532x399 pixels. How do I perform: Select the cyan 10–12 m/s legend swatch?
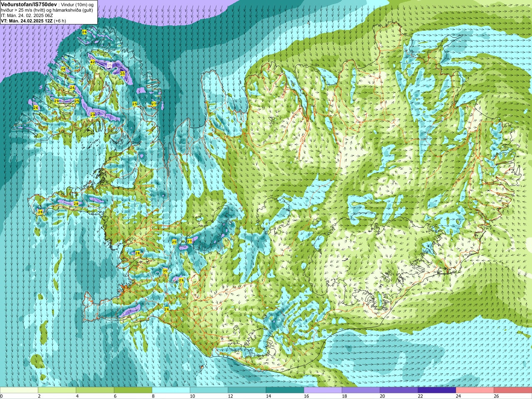point(209,390)
